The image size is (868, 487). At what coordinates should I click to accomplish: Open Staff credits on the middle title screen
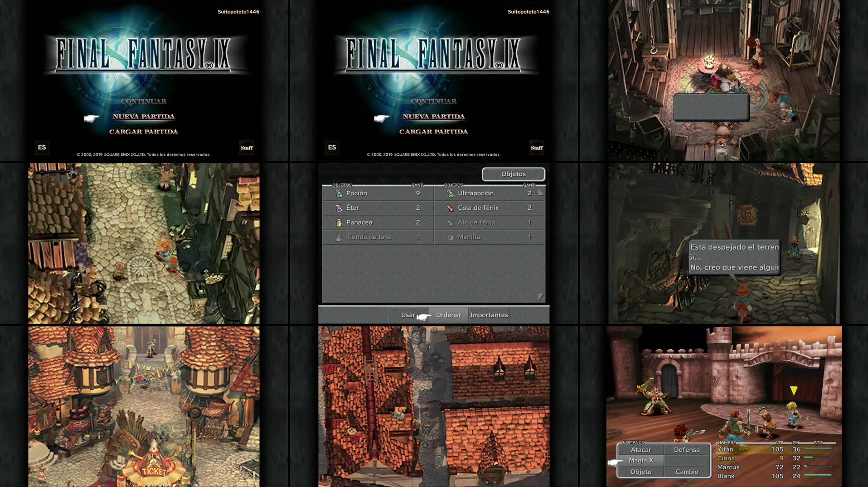tap(537, 148)
